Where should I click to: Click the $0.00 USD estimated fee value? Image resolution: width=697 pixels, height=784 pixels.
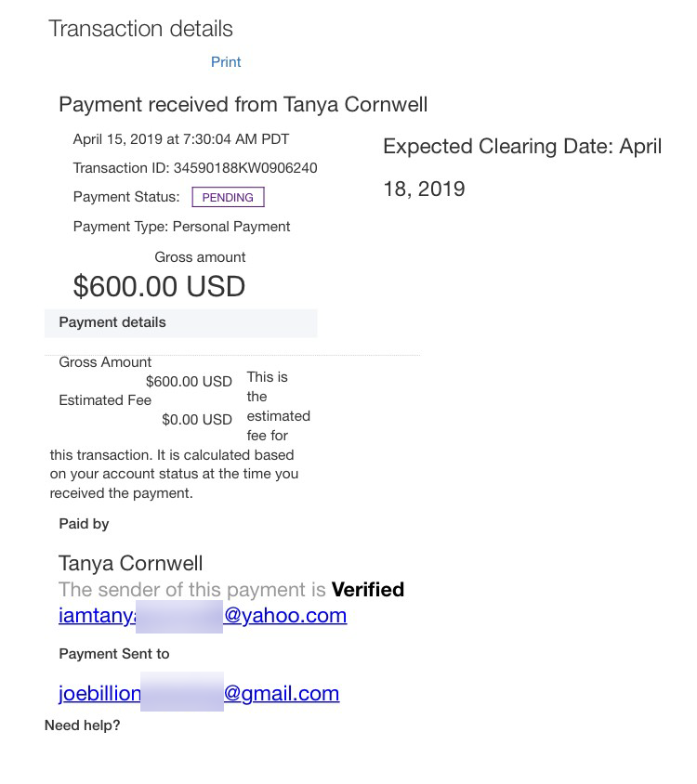point(196,420)
